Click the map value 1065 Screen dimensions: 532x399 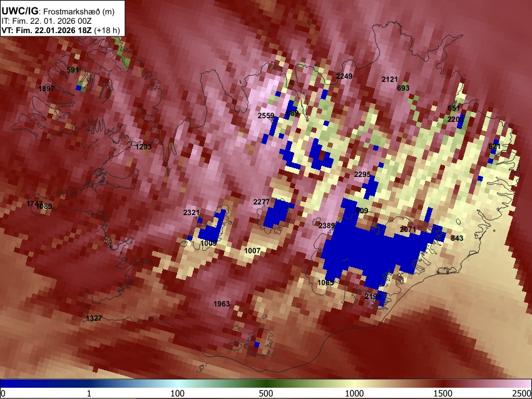(x=325, y=283)
